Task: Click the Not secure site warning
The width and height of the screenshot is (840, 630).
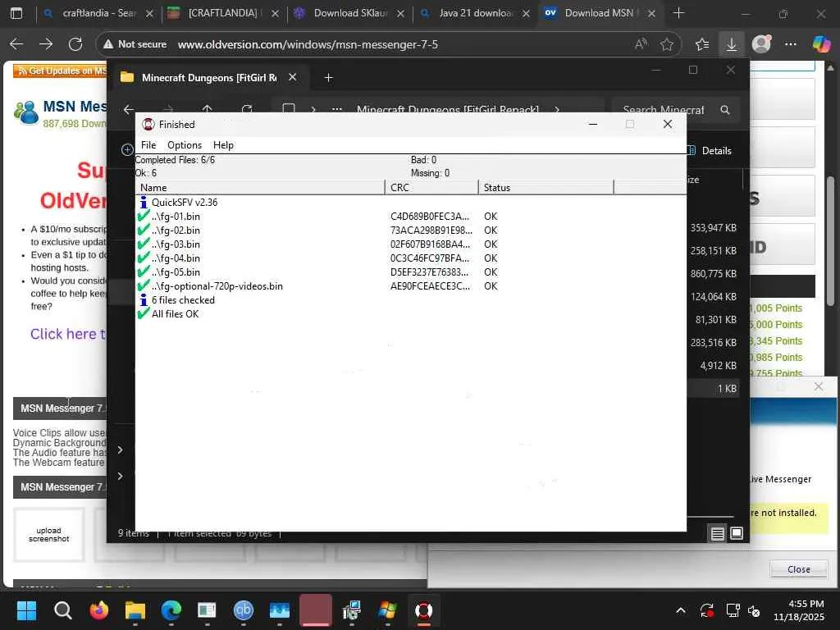Action: (x=135, y=44)
